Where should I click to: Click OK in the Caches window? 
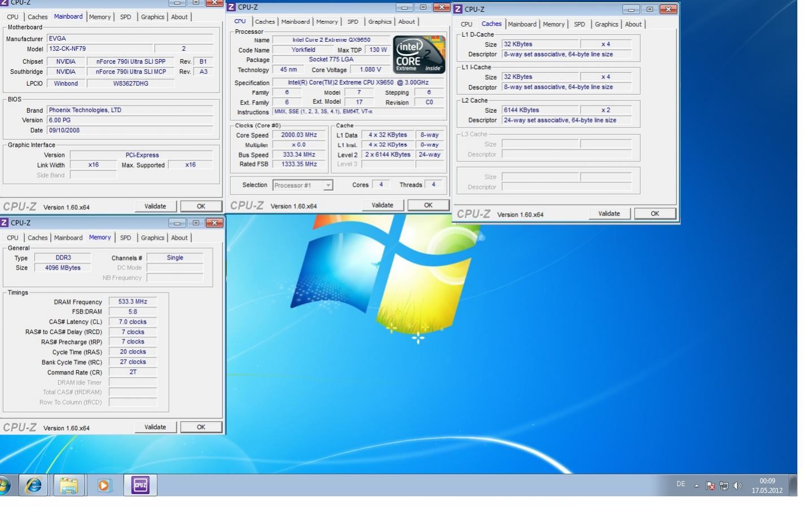tap(655, 214)
